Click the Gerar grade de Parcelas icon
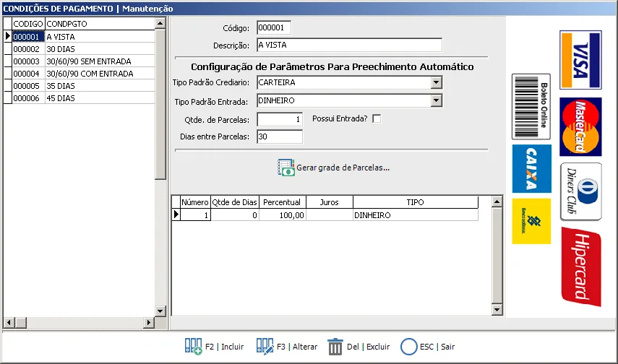618x364 pixels. pos(286,168)
